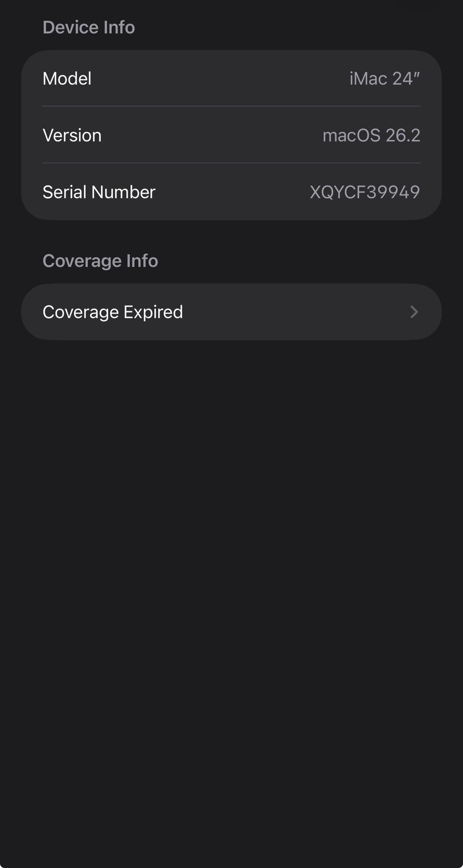
Task: Click the word "Info" in Coverage Info header
Action: 142,261
